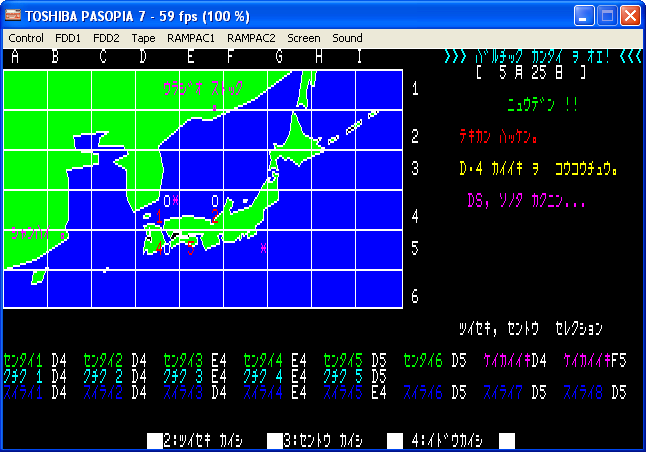The image size is (646, 452).
Task: Click the 'クチク 3' status entry
Action: tap(195, 377)
